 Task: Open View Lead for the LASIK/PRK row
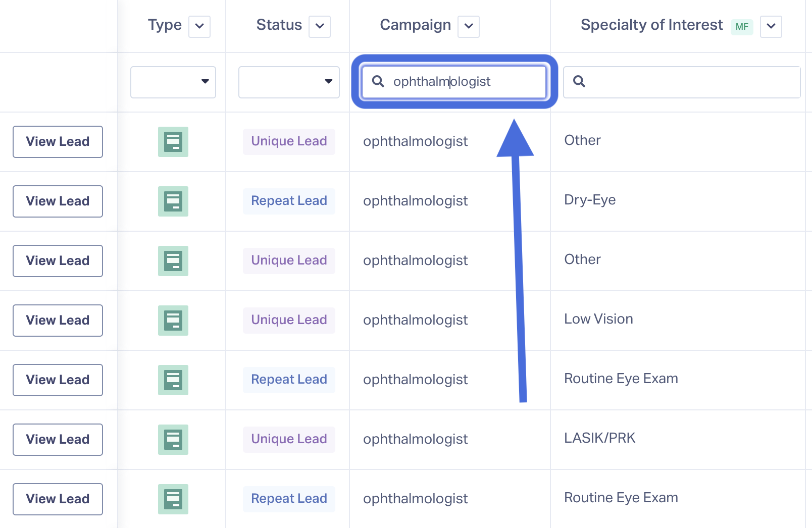click(58, 440)
